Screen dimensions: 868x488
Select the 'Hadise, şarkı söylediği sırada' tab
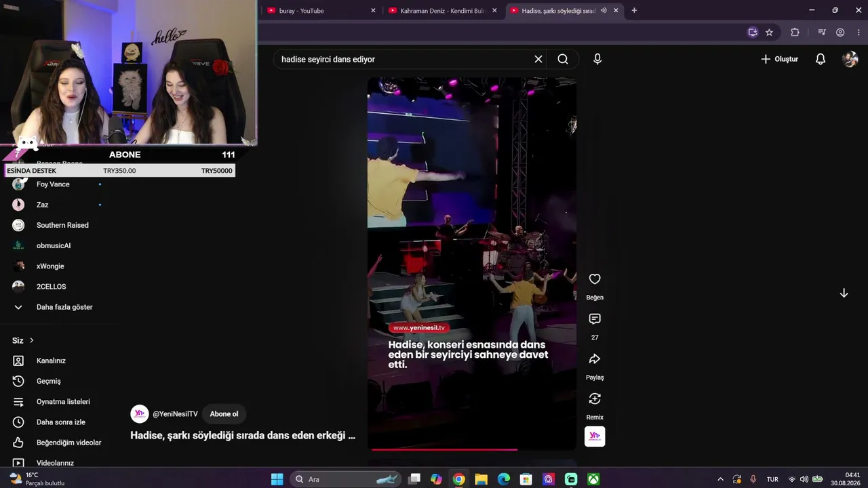tap(565, 10)
